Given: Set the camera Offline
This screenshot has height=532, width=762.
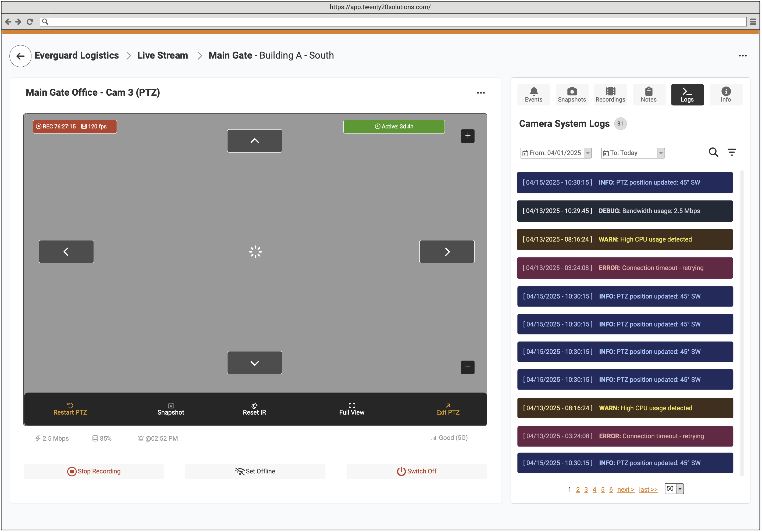Looking at the screenshot, I should 255,471.
